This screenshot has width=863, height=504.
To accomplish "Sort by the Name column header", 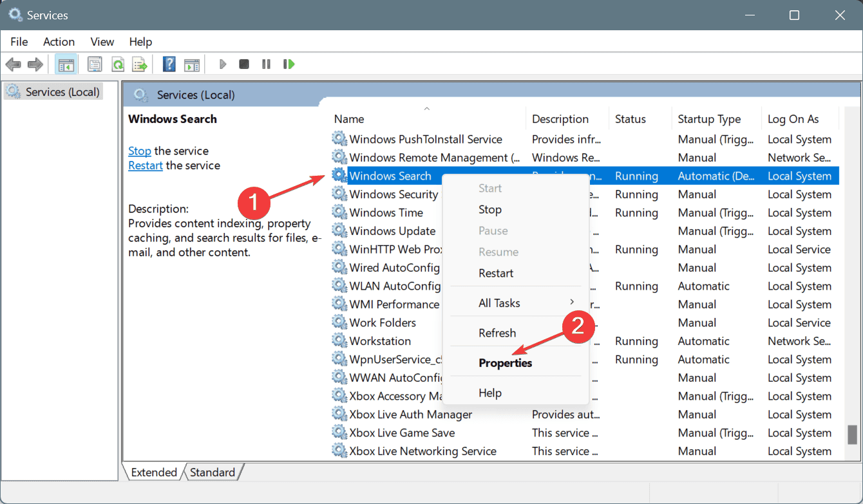I will tap(428, 119).
